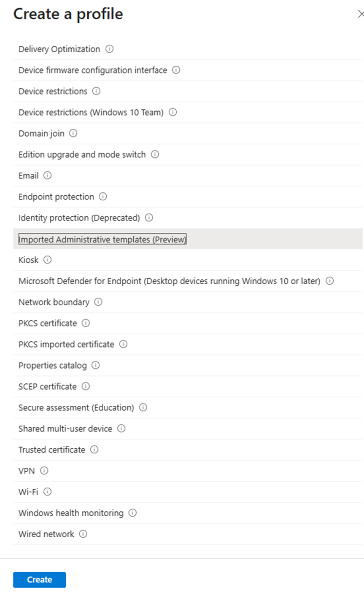
Task: Click the info icon next to Kiosk
Action: pos(48,260)
